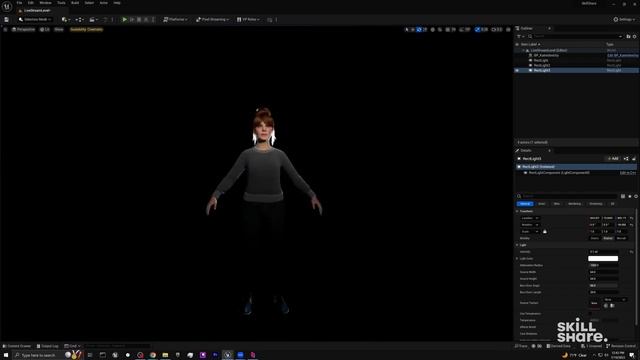This screenshot has height=360, width=640.
Task: Collapse the LiveStreamLevel tree node
Action: tap(523, 51)
